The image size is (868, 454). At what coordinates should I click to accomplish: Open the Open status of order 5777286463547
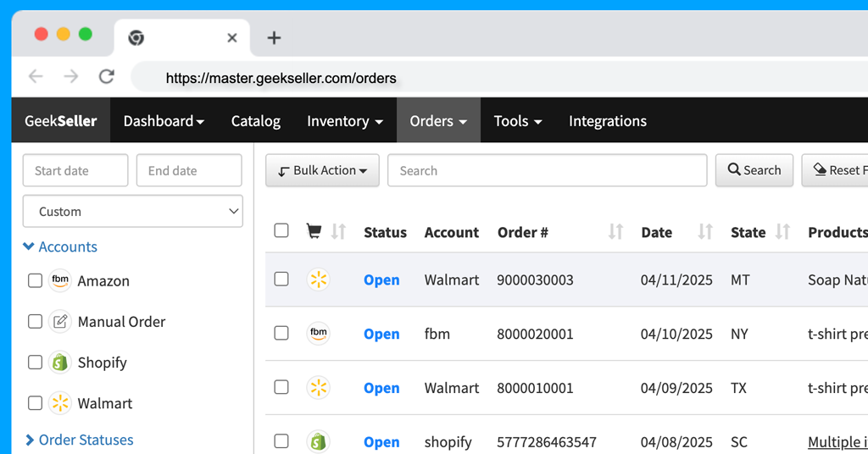click(x=381, y=442)
